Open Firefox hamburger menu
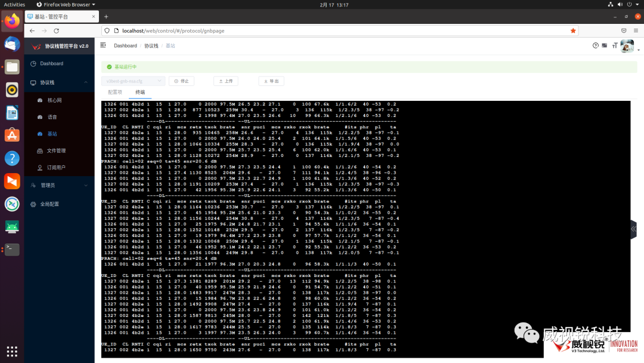644x363 pixels. click(636, 31)
